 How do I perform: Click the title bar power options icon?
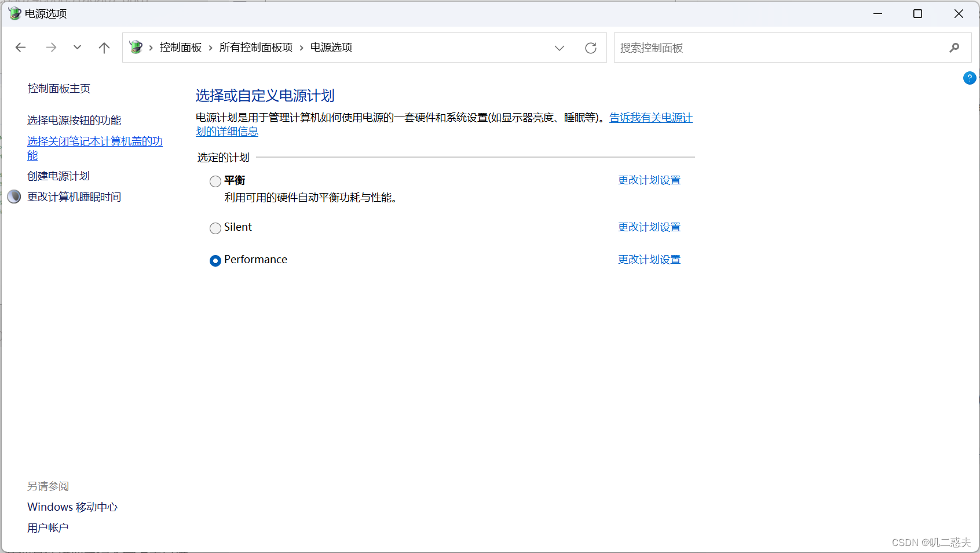point(14,13)
